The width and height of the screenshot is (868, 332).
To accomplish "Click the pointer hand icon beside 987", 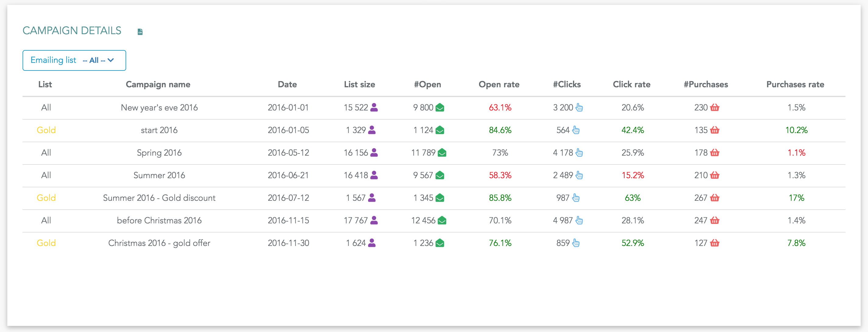I will pos(576,198).
